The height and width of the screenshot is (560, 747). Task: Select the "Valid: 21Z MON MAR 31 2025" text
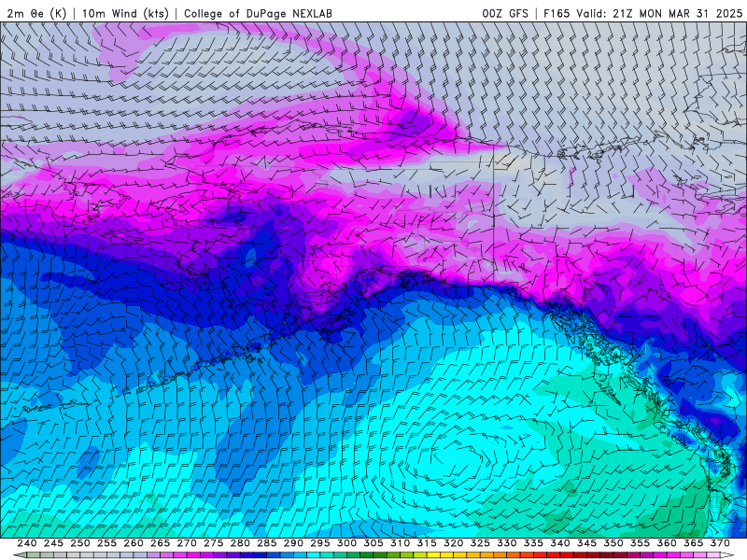[659, 13]
